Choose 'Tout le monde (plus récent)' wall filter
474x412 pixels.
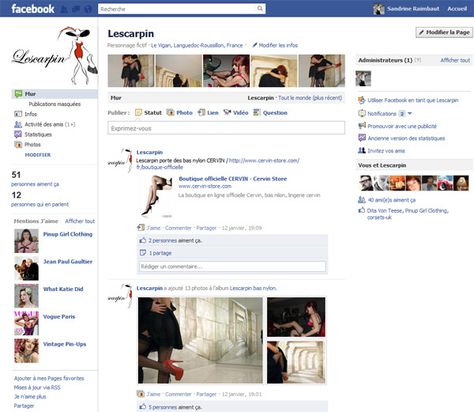coord(310,98)
